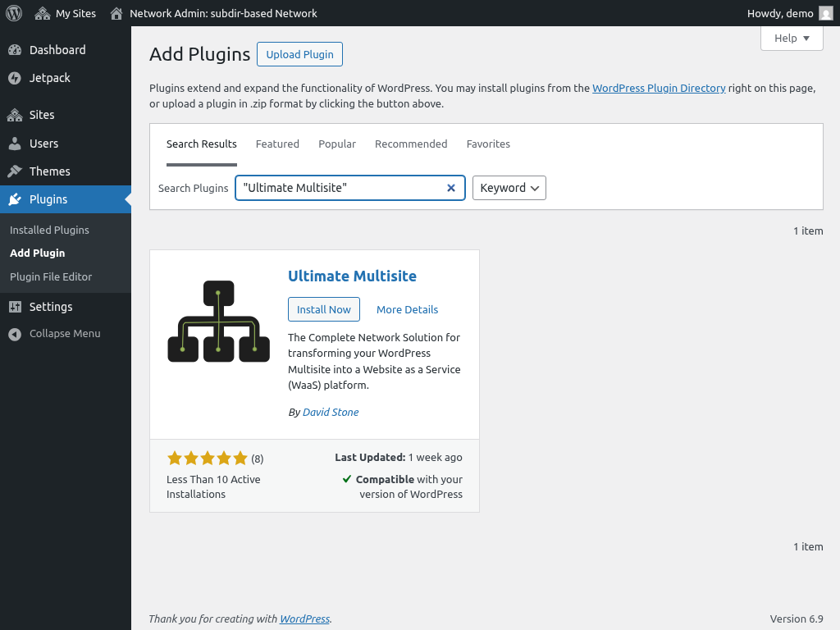Viewport: 840px width, 630px height.
Task: Click Collapse Menu label
Action: click(x=65, y=334)
